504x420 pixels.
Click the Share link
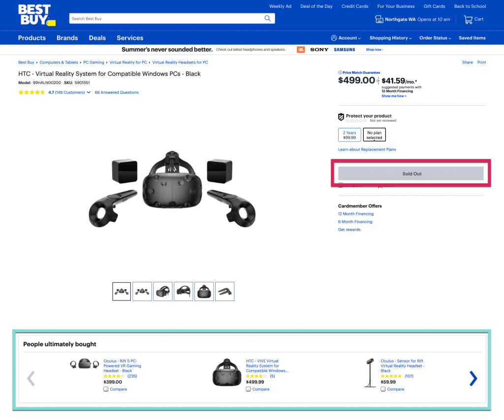468,62
